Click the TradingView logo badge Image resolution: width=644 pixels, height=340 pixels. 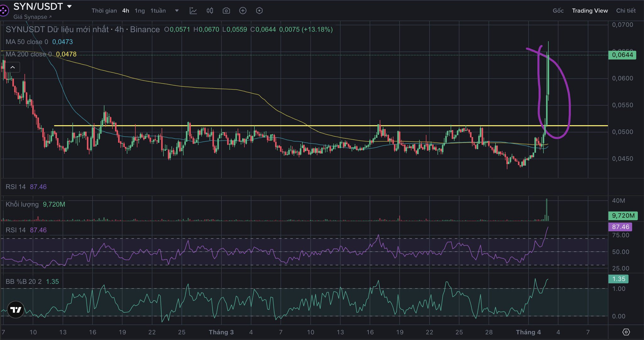(x=15, y=310)
